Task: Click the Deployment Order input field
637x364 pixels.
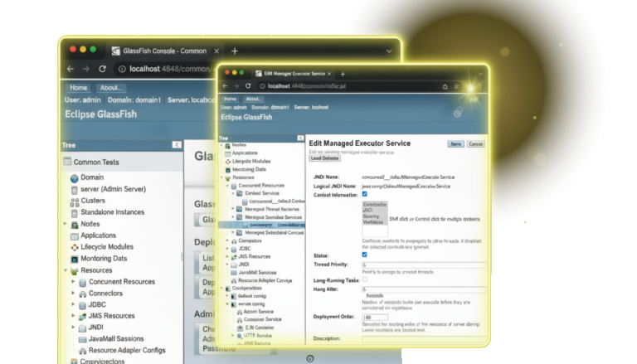Action: tap(375, 318)
